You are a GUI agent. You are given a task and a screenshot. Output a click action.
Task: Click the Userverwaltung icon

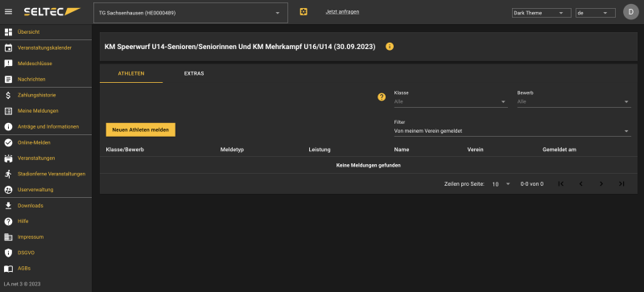[8, 190]
